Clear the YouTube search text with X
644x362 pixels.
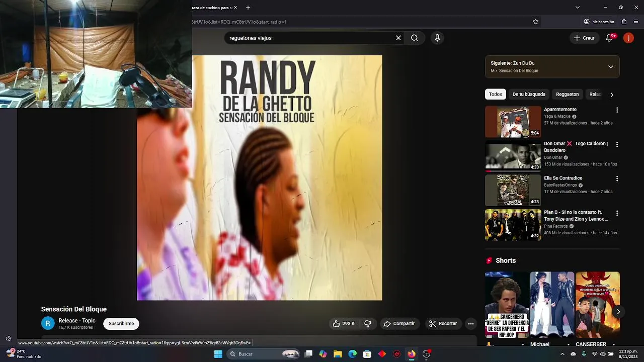tap(398, 38)
